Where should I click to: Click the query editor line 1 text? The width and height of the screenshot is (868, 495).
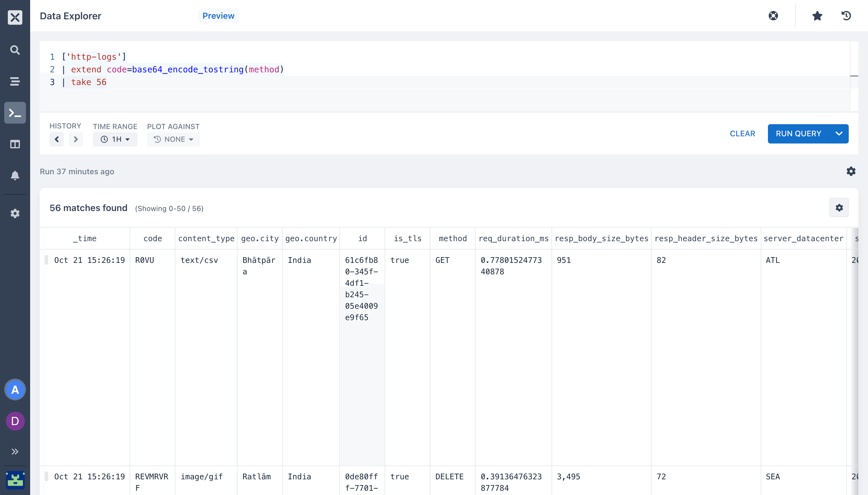click(x=94, y=56)
